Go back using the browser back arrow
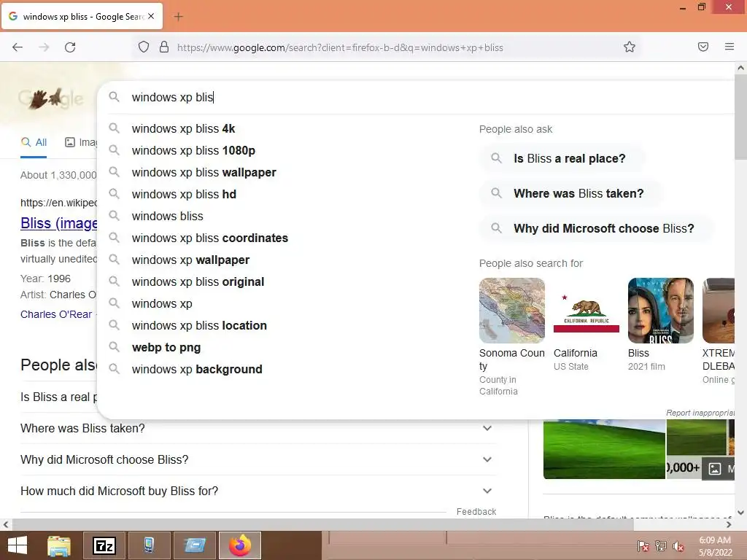The width and height of the screenshot is (747, 560). click(18, 47)
